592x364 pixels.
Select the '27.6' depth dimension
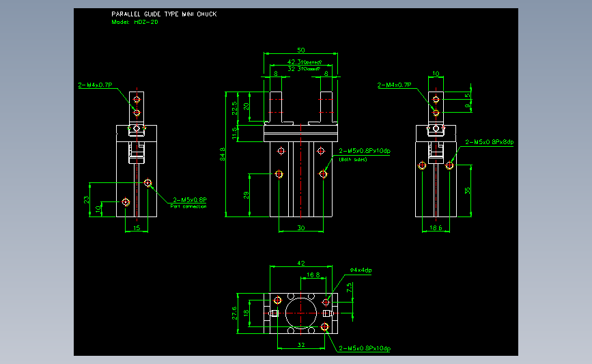point(234,313)
